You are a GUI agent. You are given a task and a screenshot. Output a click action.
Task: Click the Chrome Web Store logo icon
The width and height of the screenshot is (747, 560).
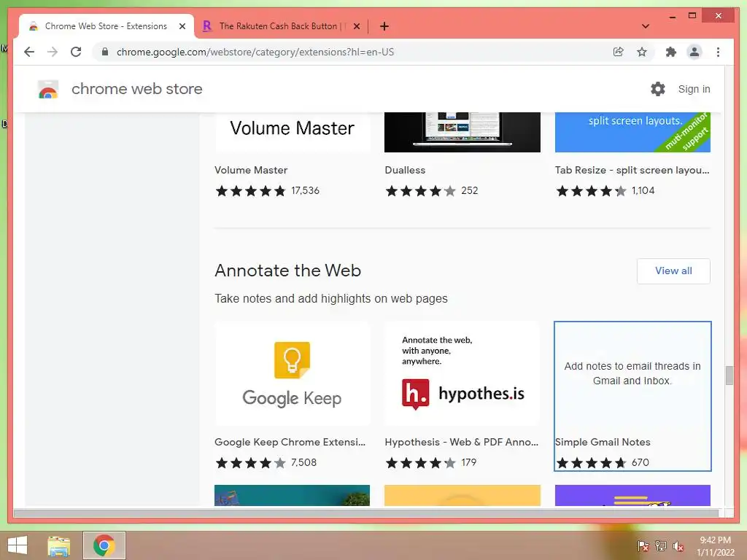pyautogui.click(x=48, y=89)
